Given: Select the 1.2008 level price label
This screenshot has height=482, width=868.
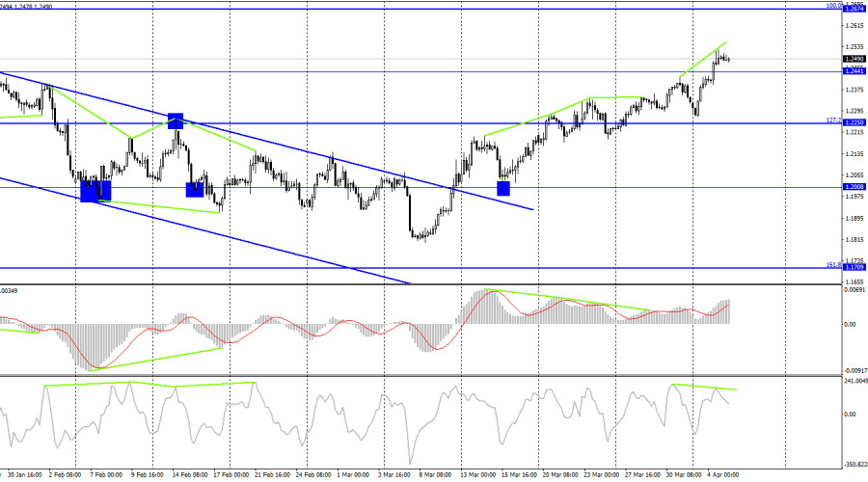Looking at the screenshot, I should tap(854, 187).
